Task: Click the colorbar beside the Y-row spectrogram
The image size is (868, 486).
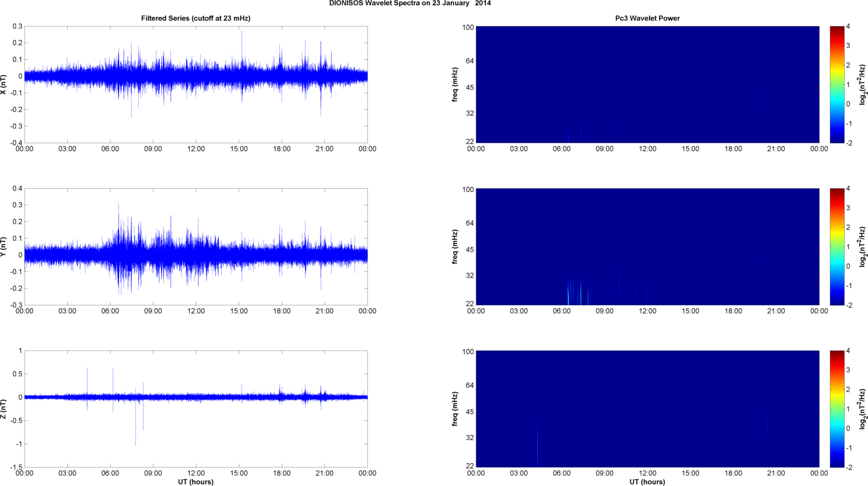Action: pos(837,247)
